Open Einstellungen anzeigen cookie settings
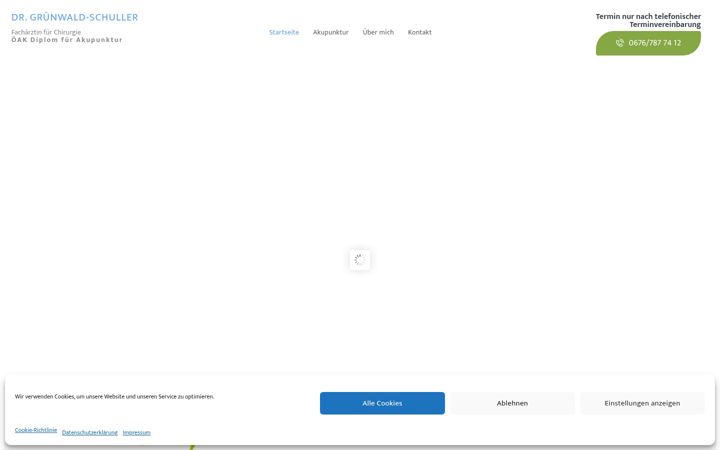 [642, 403]
